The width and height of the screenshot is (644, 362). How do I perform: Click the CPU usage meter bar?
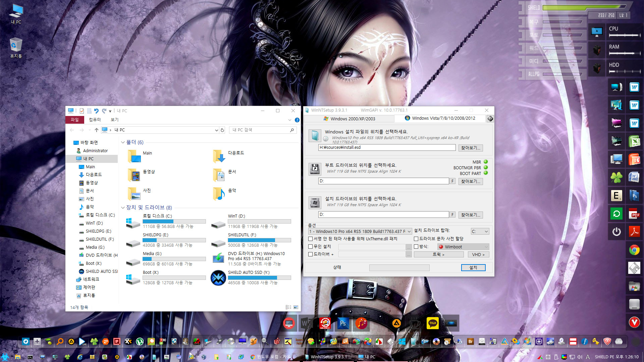click(624, 35)
